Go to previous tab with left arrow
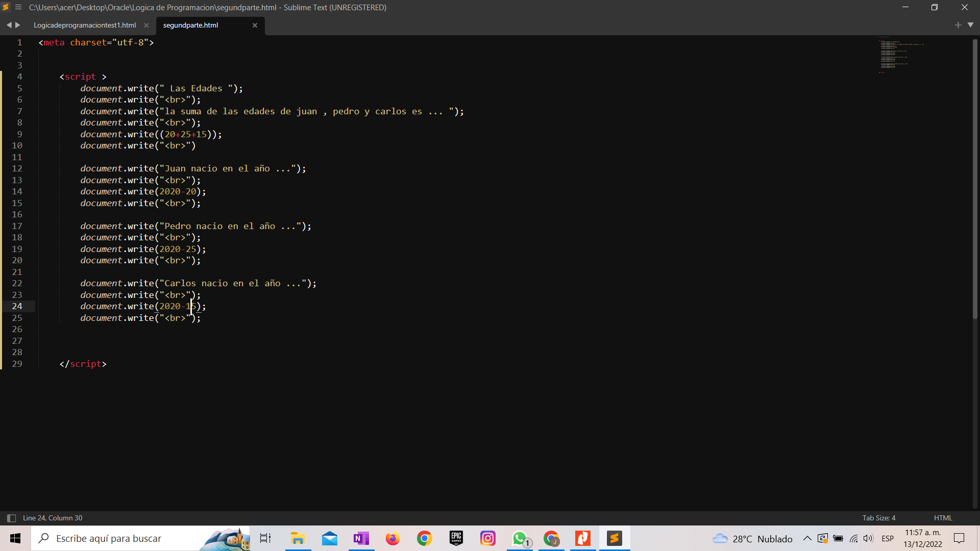This screenshot has height=551, width=980. tap(9, 25)
